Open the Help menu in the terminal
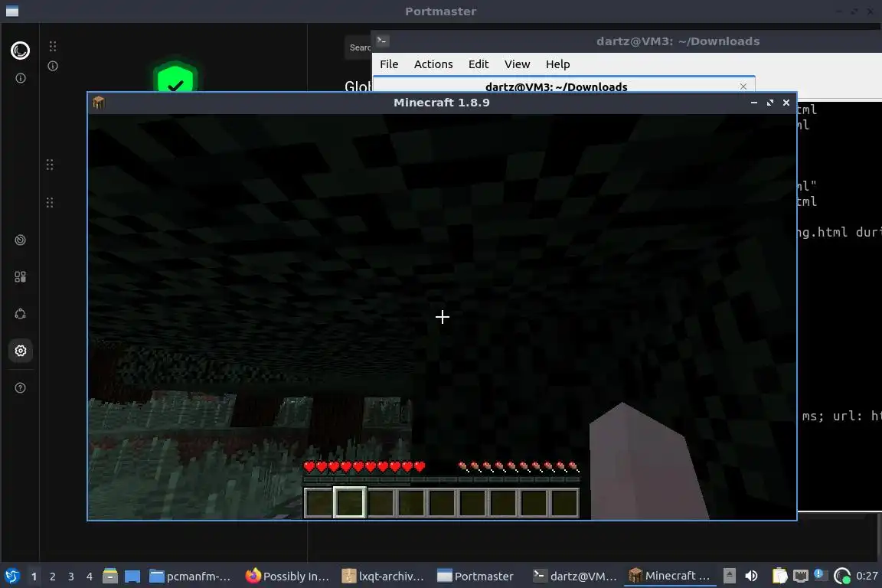Viewport: 882px width, 588px height. click(x=557, y=64)
